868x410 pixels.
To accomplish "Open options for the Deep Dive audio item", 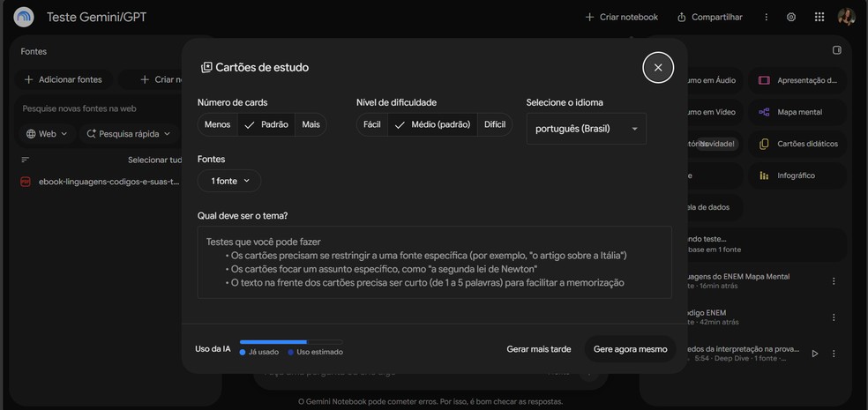I will [834, 354].
